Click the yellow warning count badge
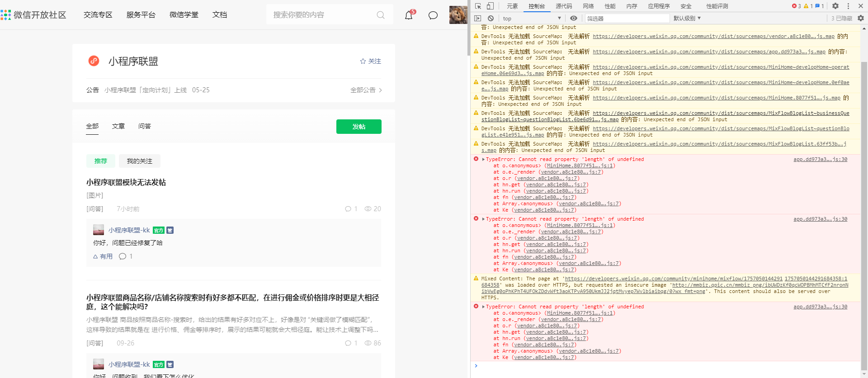868x378 pixels. pyautogui.click(x=808, y=6)
